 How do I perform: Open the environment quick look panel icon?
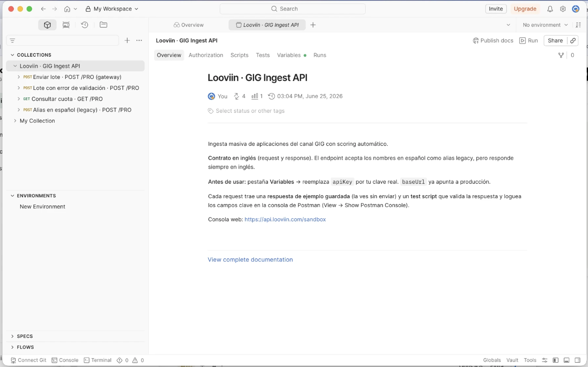click(579, 25)
